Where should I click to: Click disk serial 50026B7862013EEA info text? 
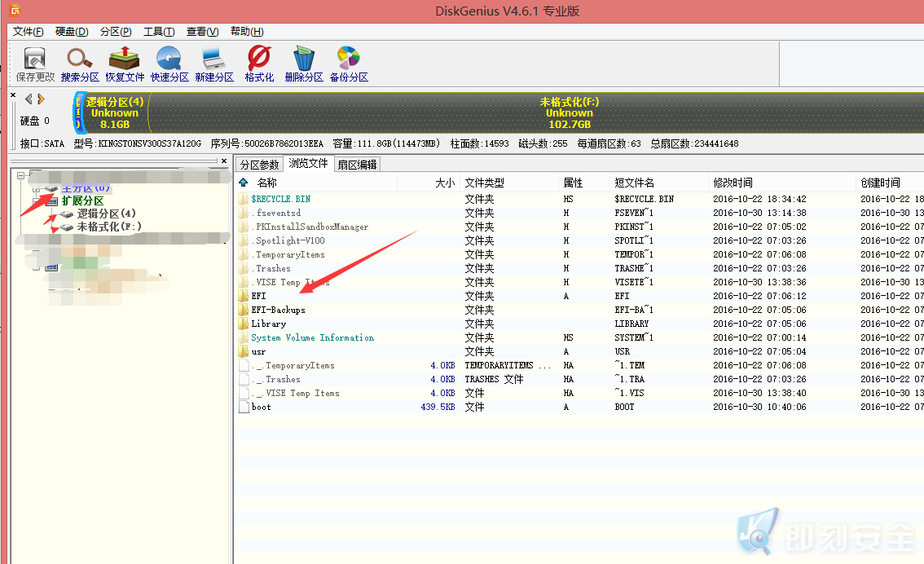[267, 143]
